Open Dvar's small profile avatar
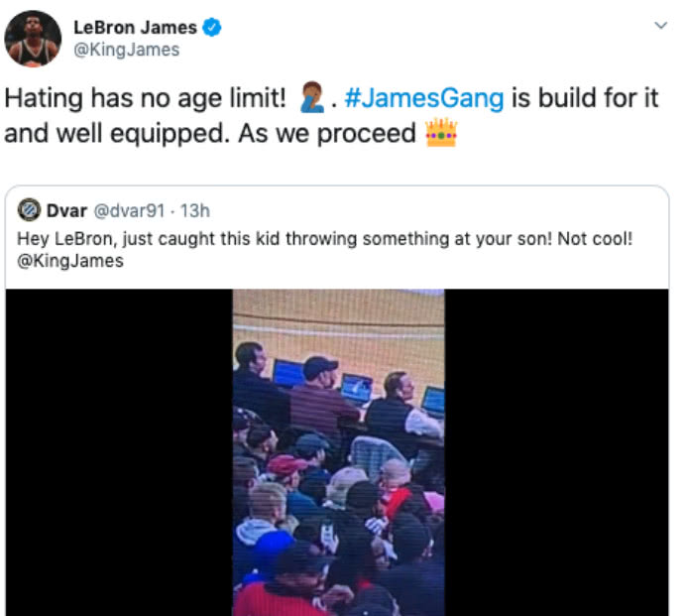 pyautogui.click(x=30, y=210)
